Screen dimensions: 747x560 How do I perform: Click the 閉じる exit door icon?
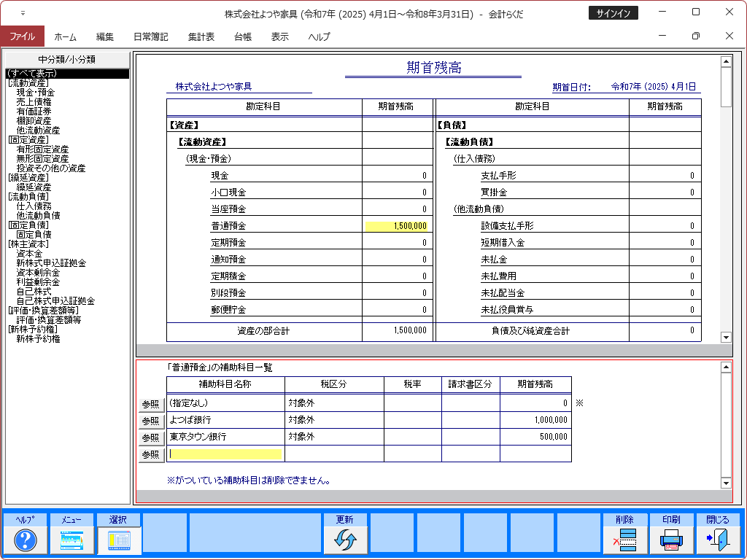click(x=717, y=540)
